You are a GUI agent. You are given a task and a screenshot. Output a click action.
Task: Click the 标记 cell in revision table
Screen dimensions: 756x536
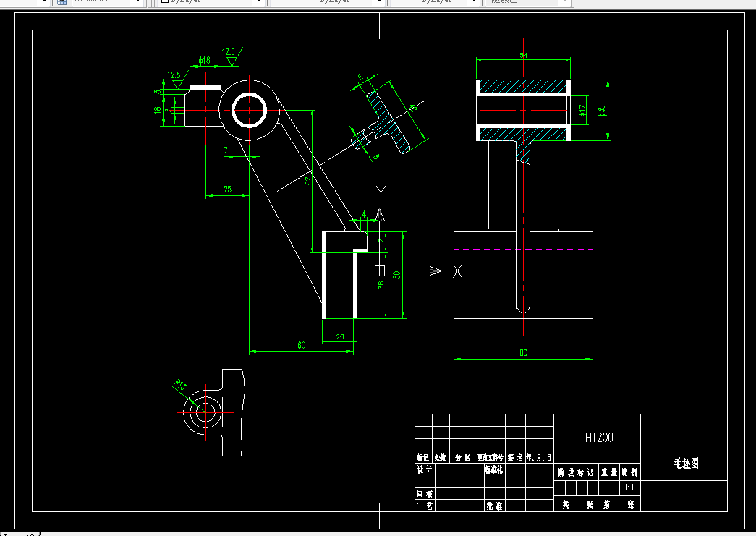click(x=423, y=457)
